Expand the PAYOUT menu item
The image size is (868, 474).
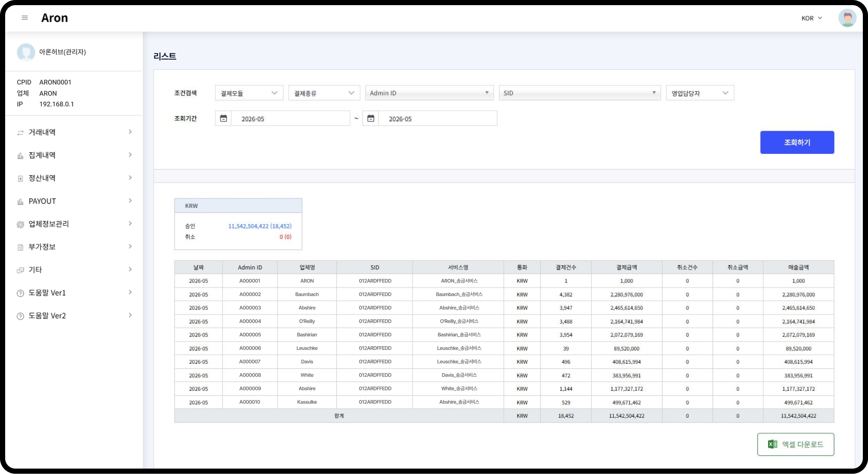pos(74,201)
